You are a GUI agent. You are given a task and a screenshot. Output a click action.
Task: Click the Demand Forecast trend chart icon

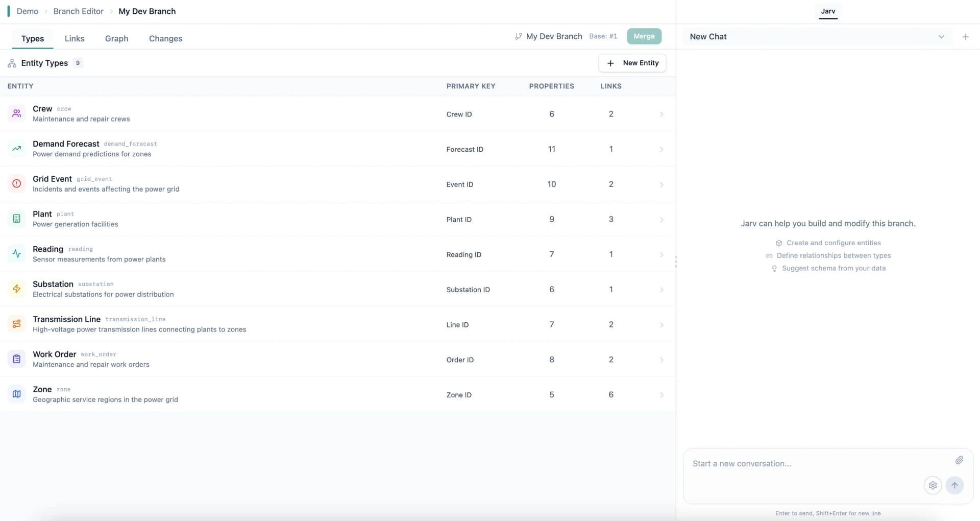17,148
